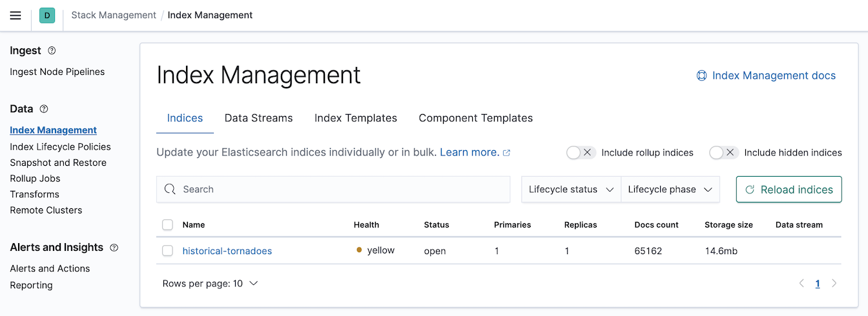This screenshot has height=316, width=868.
Task: Go to next page arrow in pagination
Action: pos(834,283)
